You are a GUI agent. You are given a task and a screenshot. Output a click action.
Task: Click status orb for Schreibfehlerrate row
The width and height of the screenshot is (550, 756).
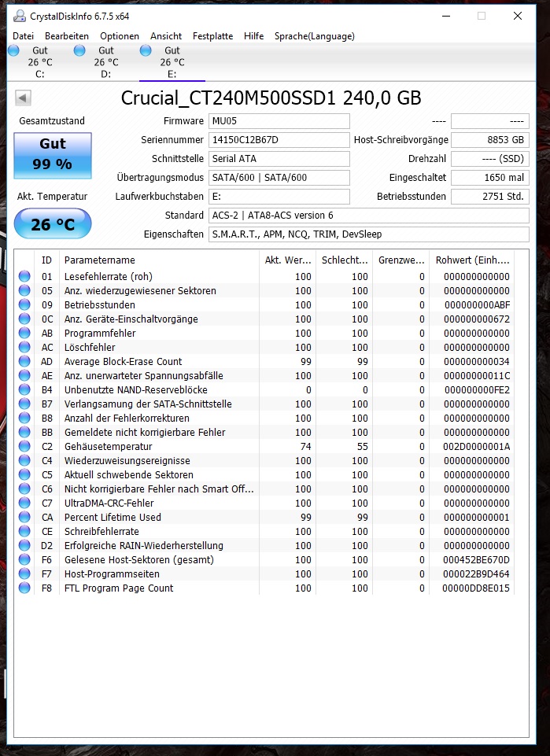pos(24,531)
